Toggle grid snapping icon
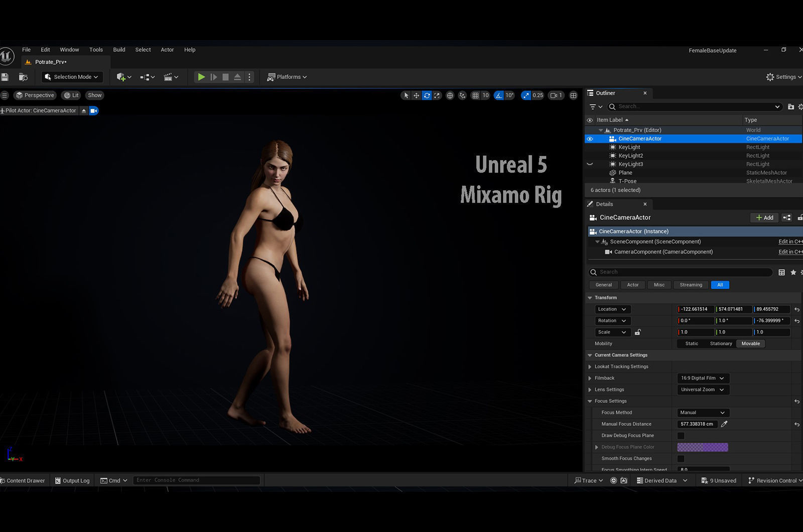The width and height of the screenshot is (803, 532). [x=475, y=95]
